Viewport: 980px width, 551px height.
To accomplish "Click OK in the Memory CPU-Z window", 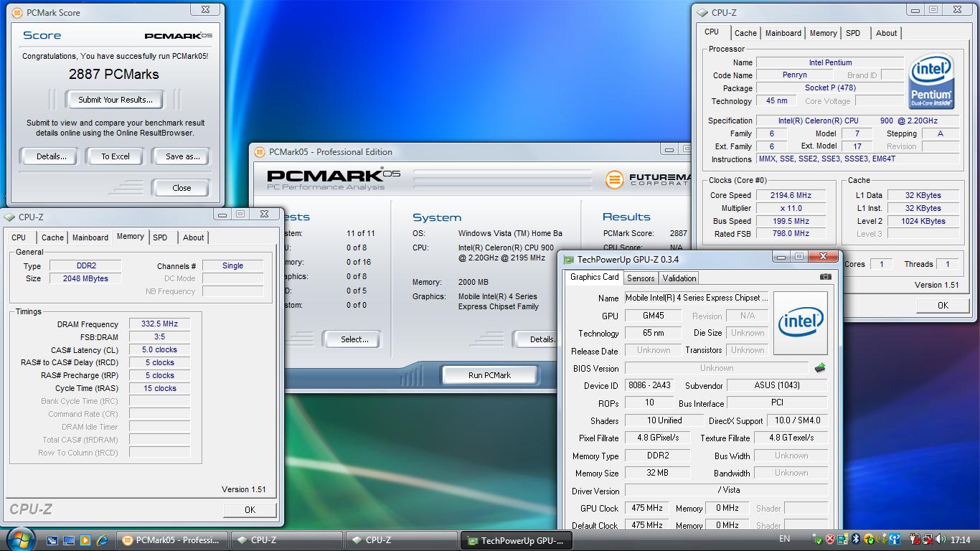I will (x=249, y=510).
